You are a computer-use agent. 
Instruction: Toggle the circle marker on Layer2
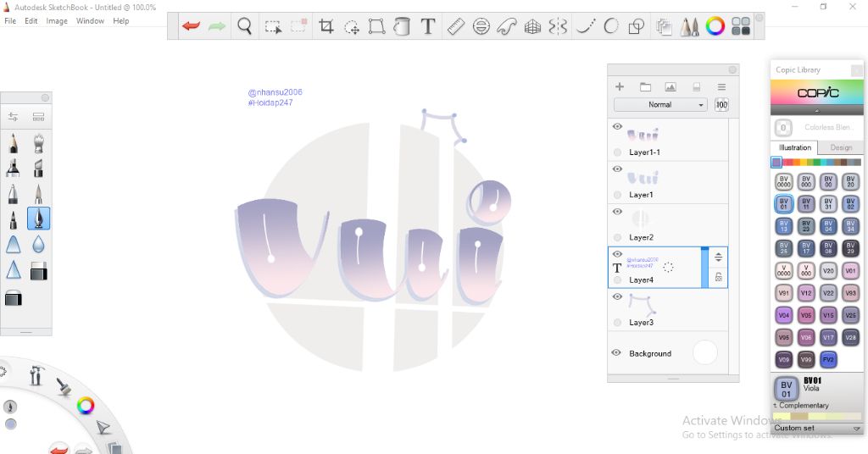(617, 237)
